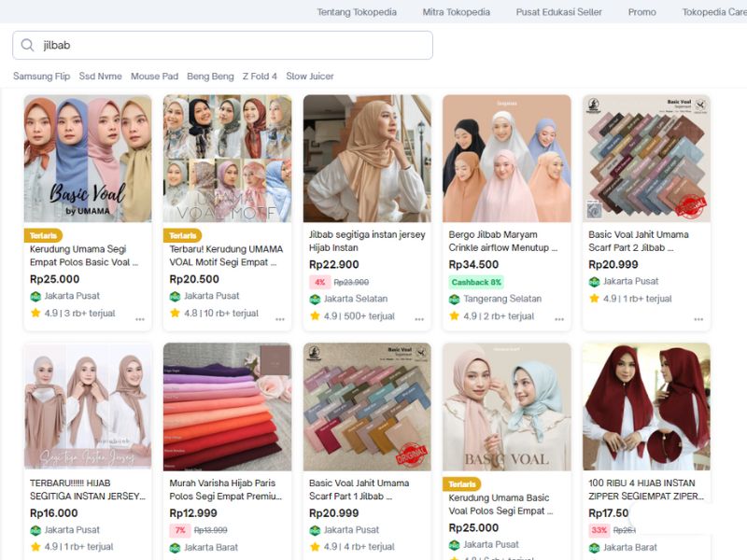This screenshot has height=560, width=747.
Task: Open the Basic Voal by UMAMA product image
Action: click(x=88, y=159)
